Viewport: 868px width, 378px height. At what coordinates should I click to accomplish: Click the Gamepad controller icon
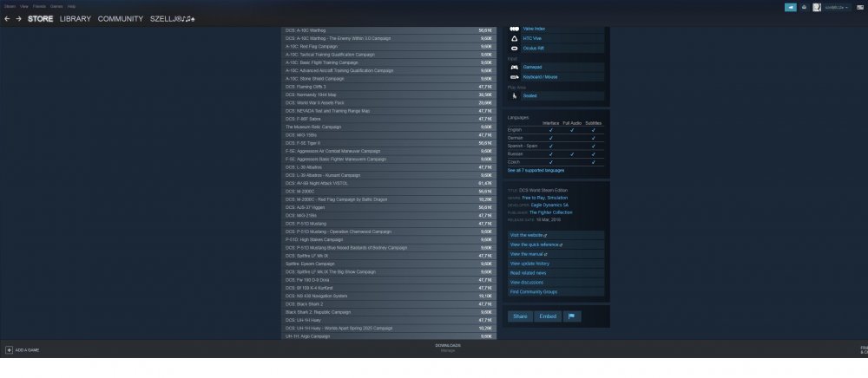click(x=514, y=67)
